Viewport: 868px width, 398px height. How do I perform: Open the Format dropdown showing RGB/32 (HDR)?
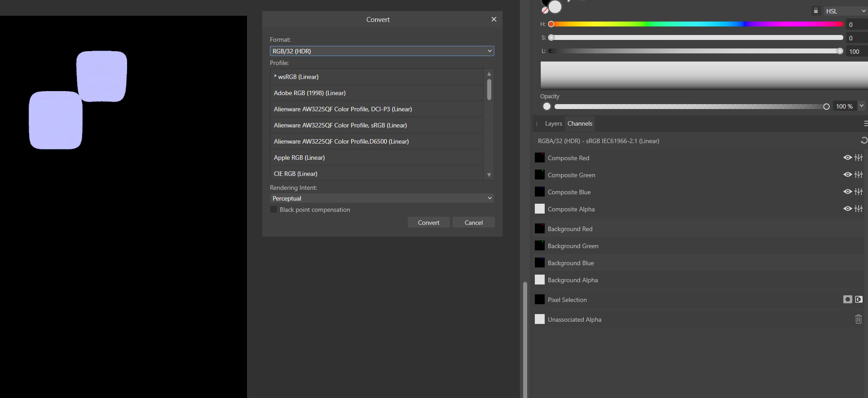(382, 51)
